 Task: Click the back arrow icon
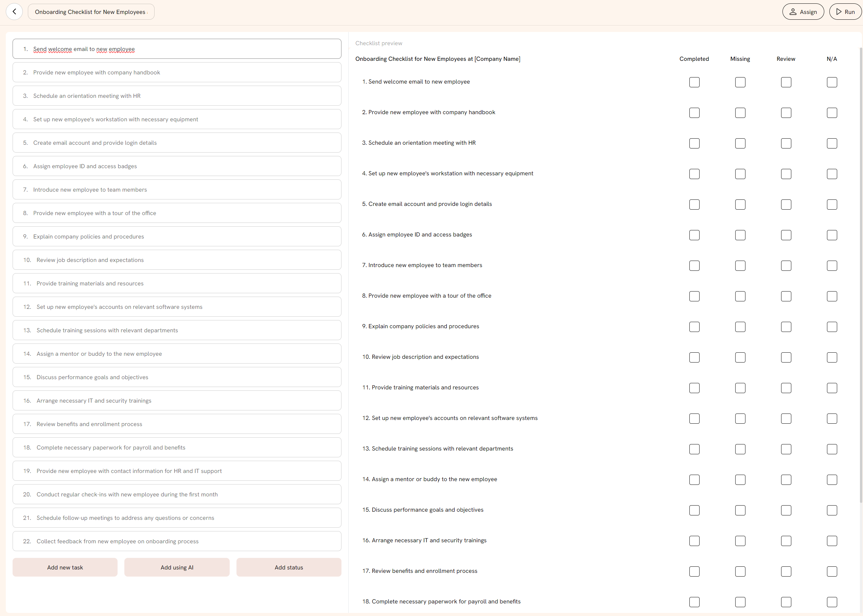(14, 12)
